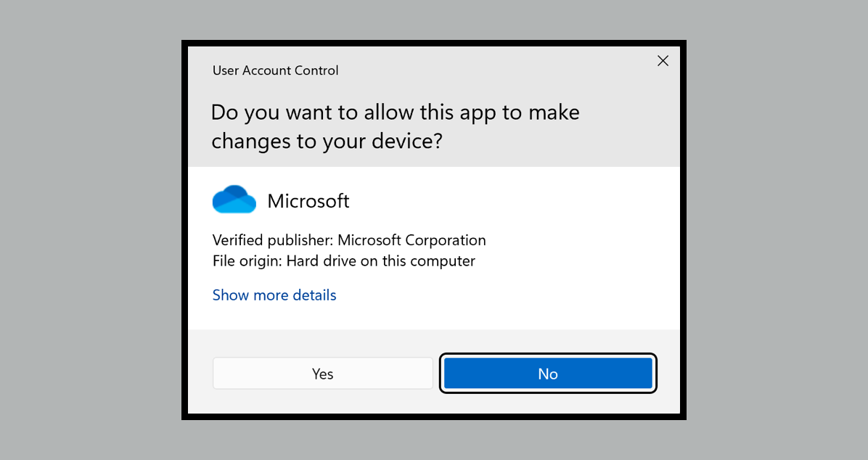Click the Verified publisher text line
This screenshot has width=868, height=460.
point(348,239)
